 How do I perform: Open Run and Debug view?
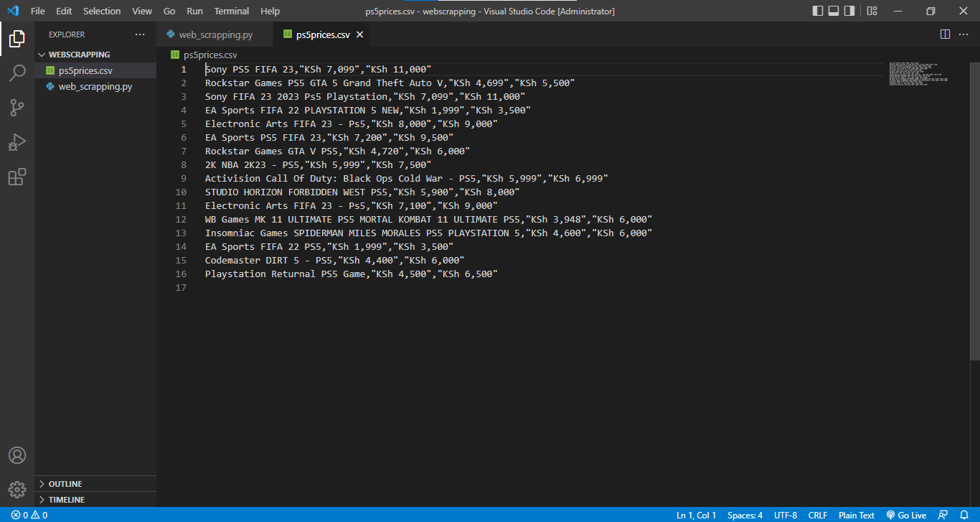[x=17, y=142]
